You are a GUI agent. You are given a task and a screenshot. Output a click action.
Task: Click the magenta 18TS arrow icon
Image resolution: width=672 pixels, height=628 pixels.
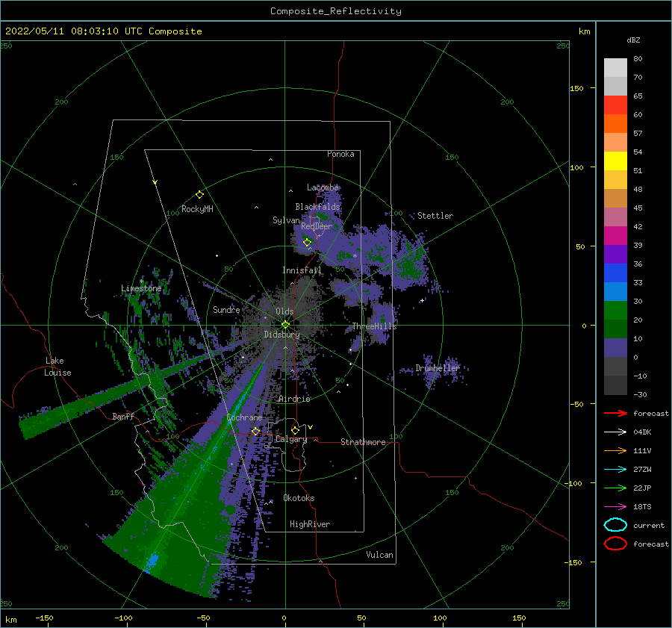click(615, 507)
